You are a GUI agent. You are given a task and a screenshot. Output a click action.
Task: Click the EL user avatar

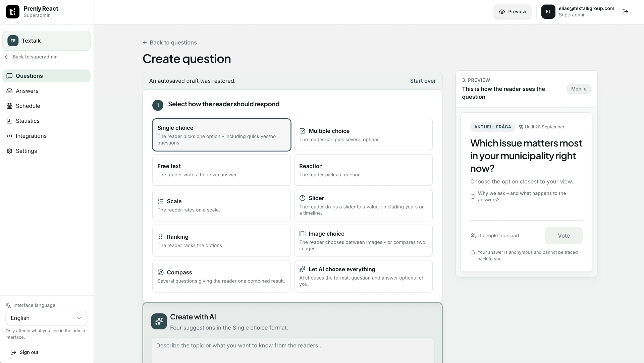pyautogui.click(x=548, y=12)
